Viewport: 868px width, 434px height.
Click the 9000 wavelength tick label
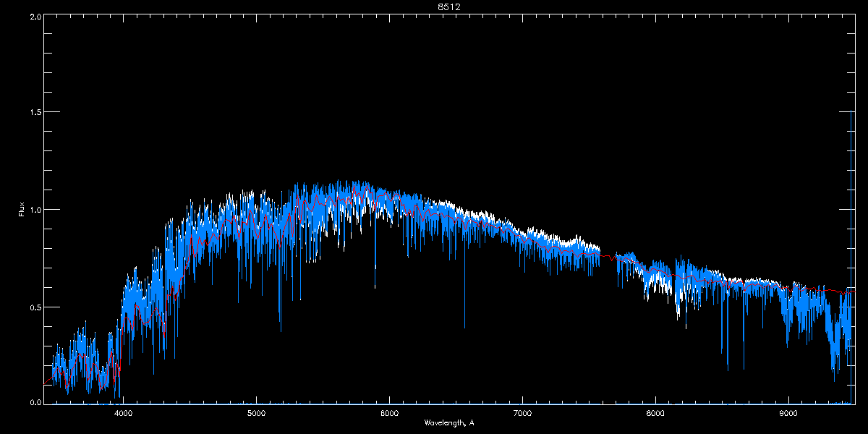click(788, 413)
